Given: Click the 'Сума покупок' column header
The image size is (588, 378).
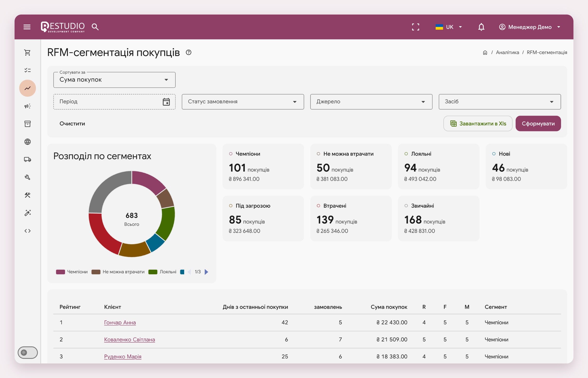Looking at the screenshot, I should pyautogui.click(x=389, y=307).
